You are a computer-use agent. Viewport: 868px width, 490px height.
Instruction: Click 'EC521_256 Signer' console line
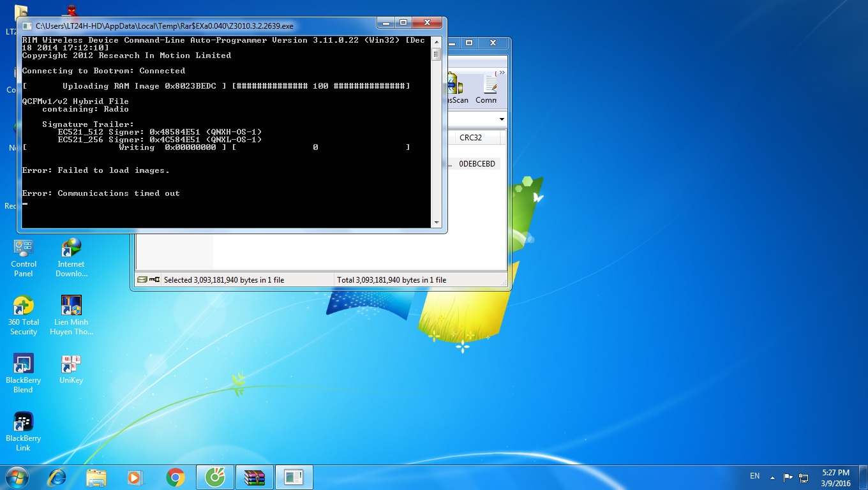(x=160, y=140)
